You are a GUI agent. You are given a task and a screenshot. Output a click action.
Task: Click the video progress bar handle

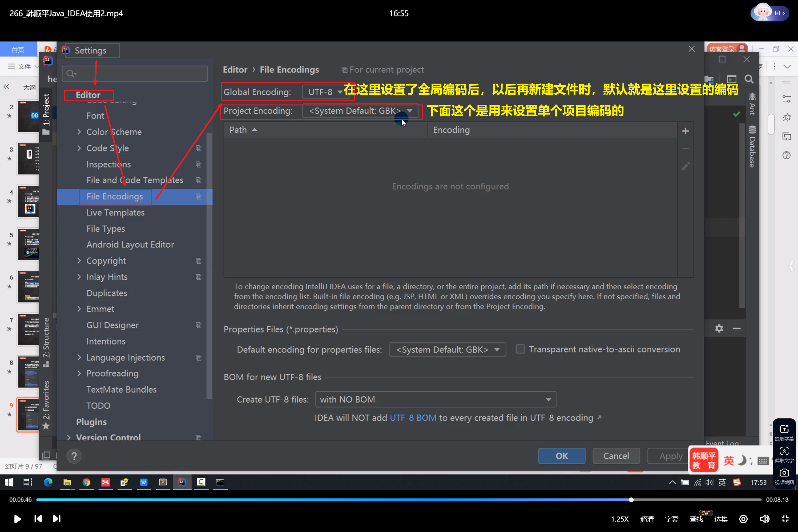[x=631, y=500]
